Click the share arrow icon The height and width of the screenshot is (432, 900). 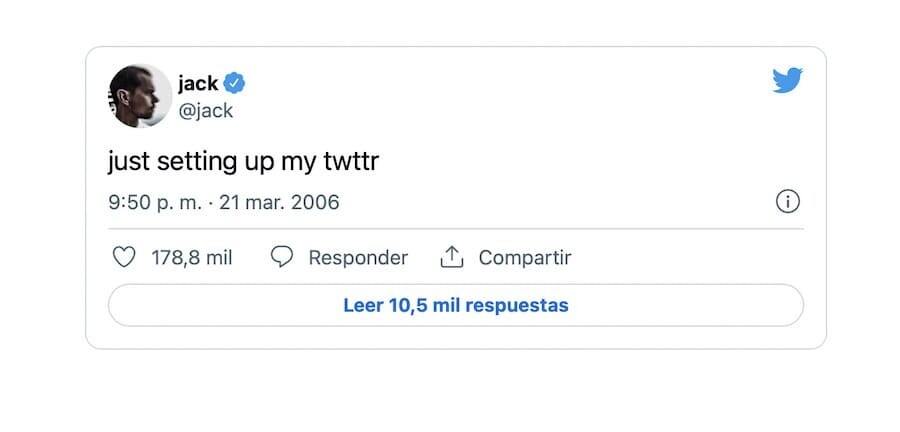452,257
